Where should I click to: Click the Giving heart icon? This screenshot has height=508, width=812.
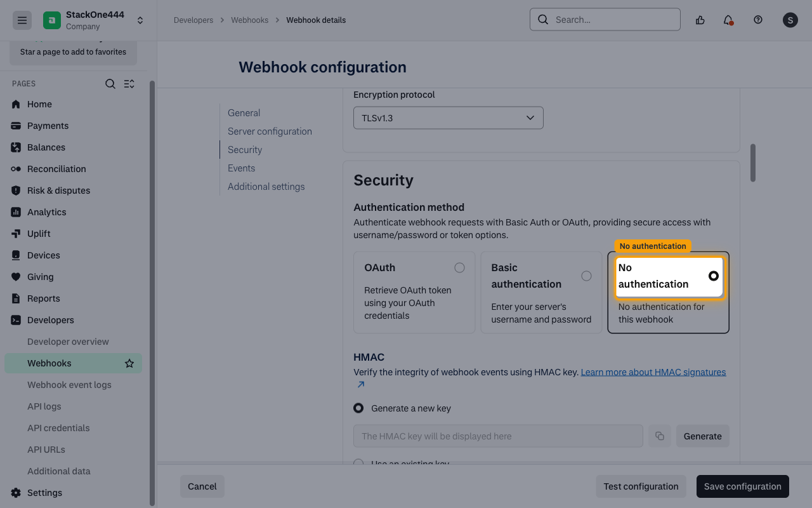pyautogui.click(x=16, y=277)
